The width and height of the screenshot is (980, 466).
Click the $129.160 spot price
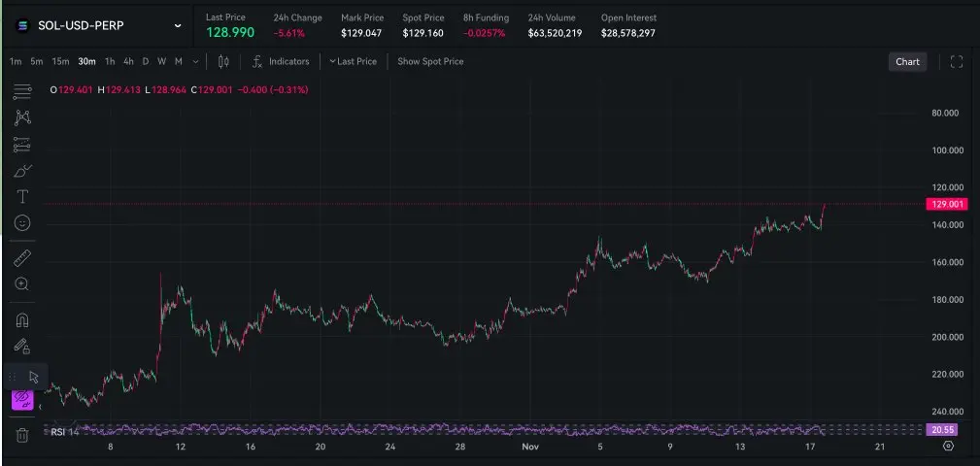coord(423,33)
